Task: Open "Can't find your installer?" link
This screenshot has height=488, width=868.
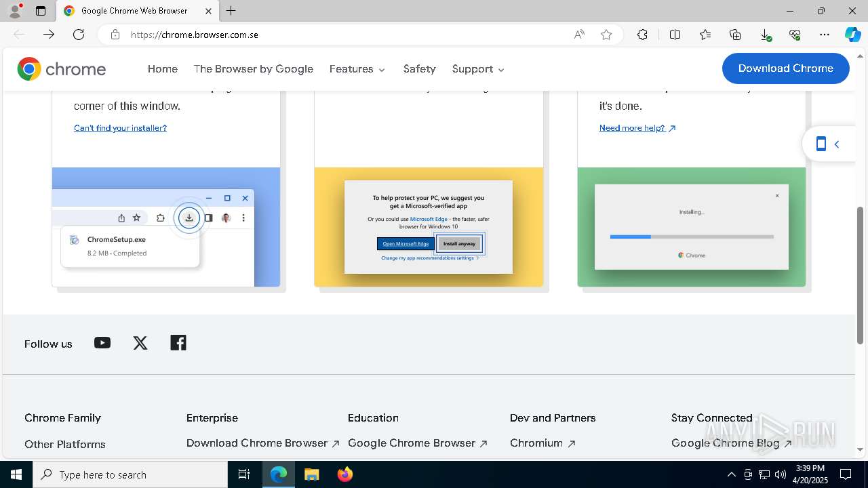Action: click(120, 128)
